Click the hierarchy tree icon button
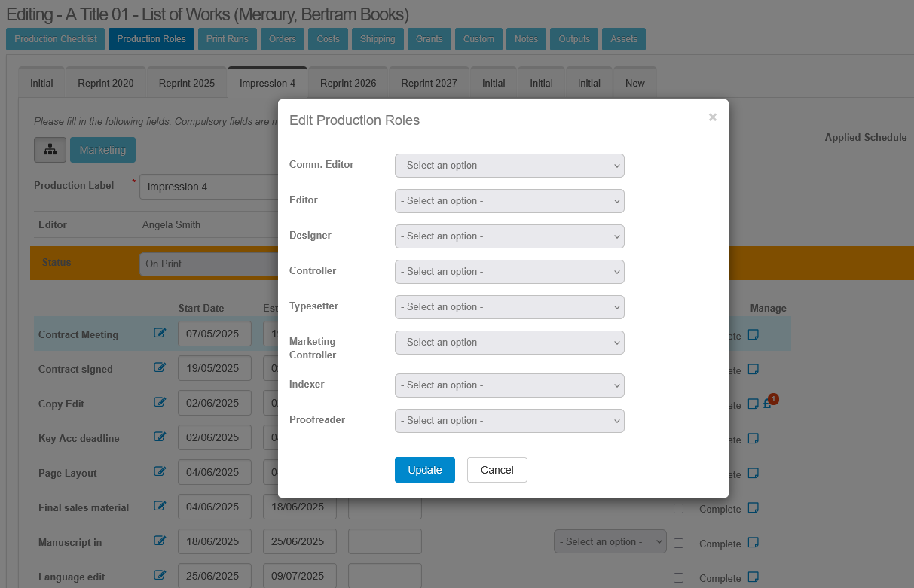The width and height of the screenshot is (914, 588). pyautogui.click(x=50, y=150)
